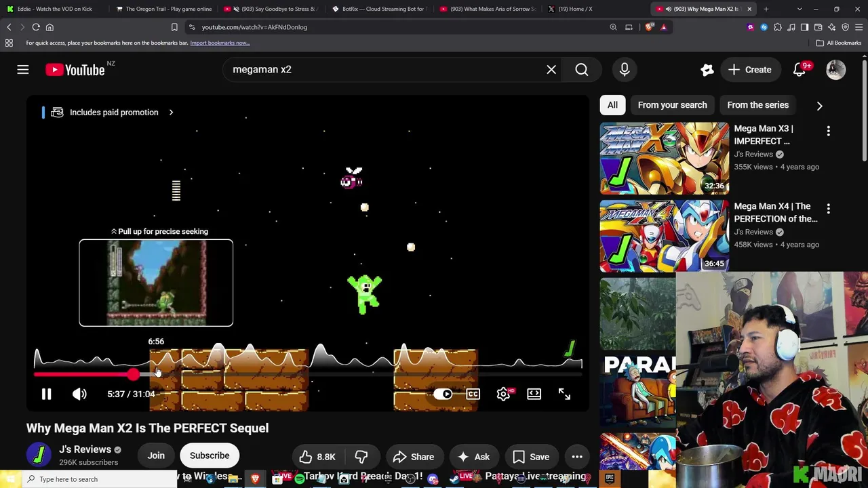This screenshot has height=488, width=868.
Task: Go to the YouTube home logo
Action: click(75, 70)
